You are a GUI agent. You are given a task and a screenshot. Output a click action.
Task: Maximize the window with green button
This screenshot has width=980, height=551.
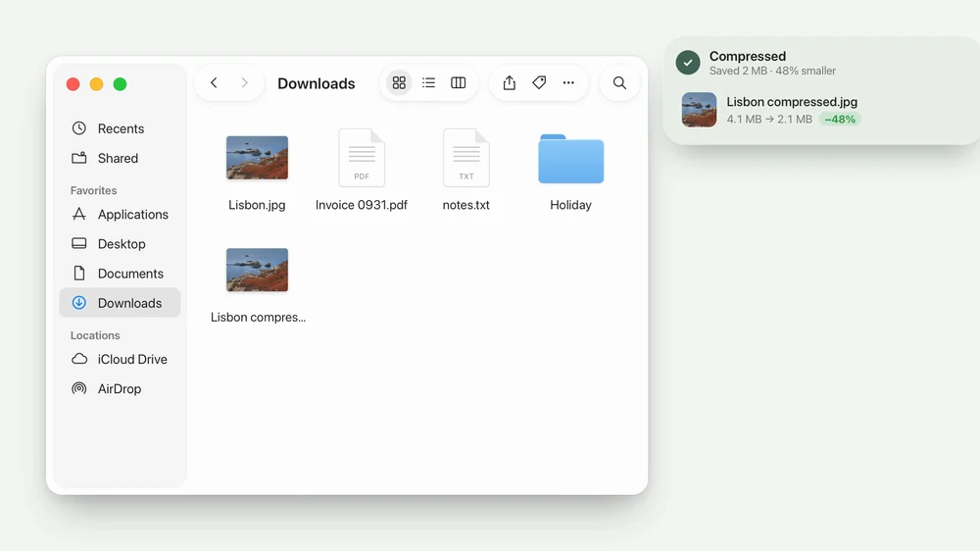[120, 84]
